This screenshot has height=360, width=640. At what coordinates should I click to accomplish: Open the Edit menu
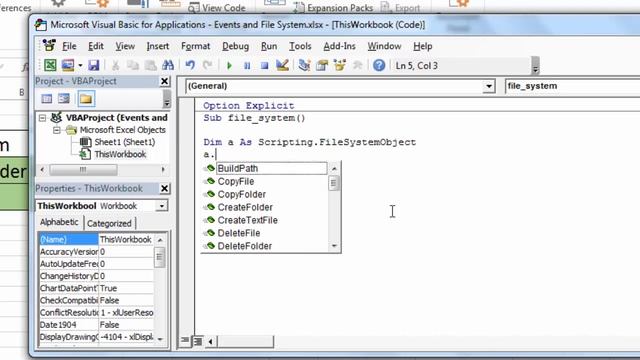tap(96, 46)
